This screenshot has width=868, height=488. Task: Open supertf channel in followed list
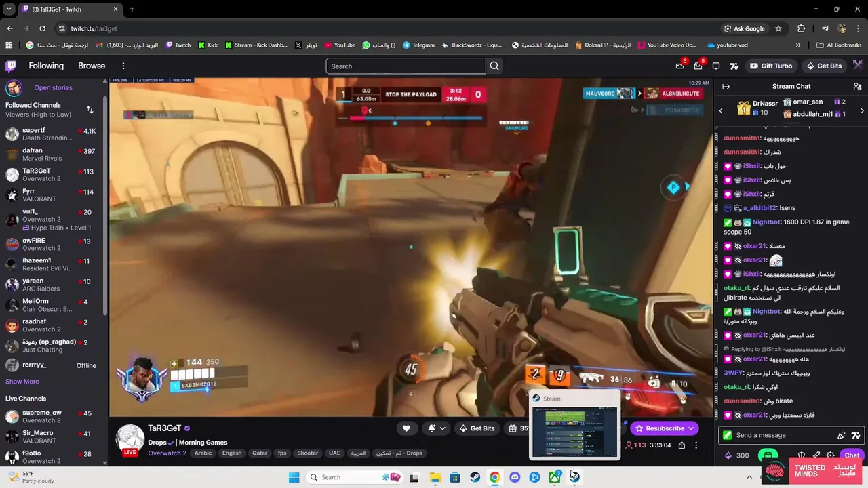pyautogui.click(x=52, y=134)
